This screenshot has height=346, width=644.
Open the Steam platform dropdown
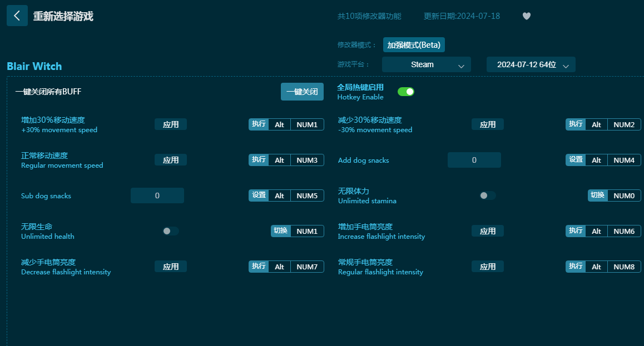(427, 64)
